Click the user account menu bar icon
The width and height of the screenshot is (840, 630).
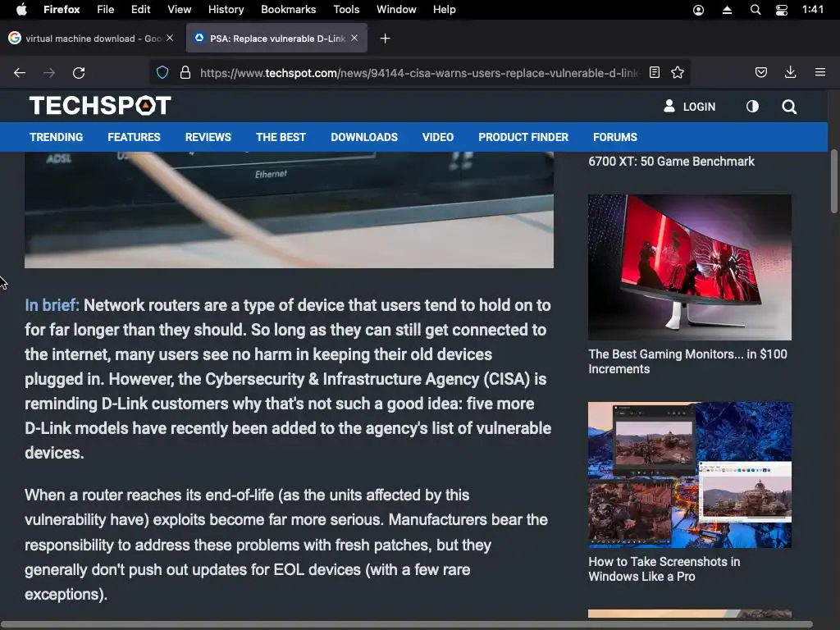click(699, 10)
